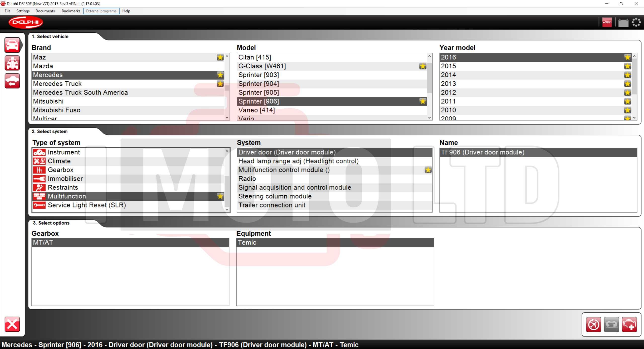The image size is (644, 349).
Task: Select the Gearbox system type
Action: [x=128, y=170]
